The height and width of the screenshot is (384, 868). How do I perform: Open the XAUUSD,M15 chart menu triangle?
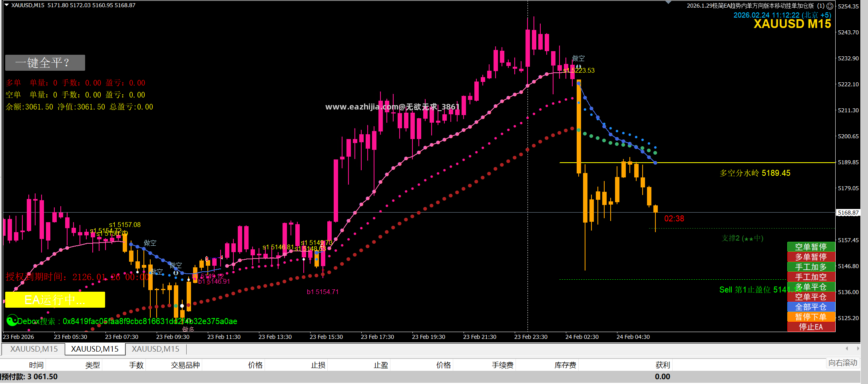[x=6, y=5]
